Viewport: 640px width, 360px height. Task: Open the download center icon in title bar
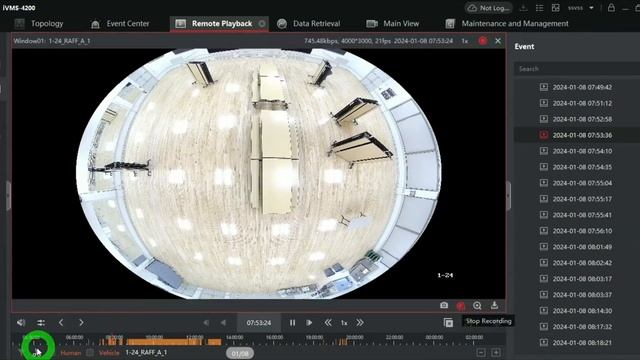pos(524,8)
